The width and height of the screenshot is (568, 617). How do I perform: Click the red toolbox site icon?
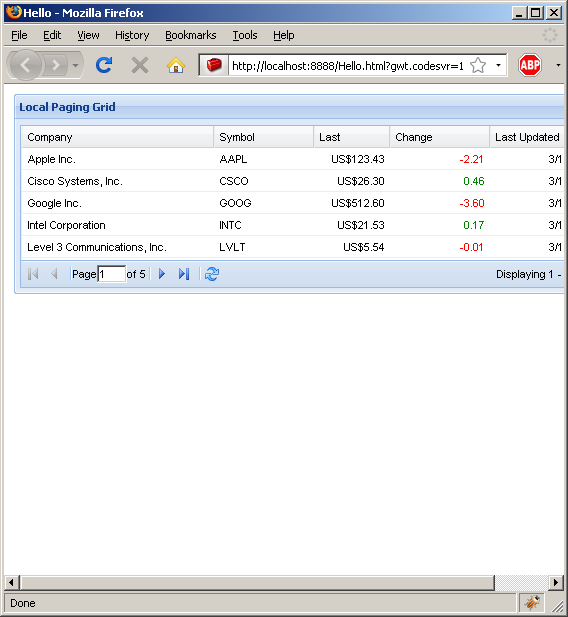[214, 65]
